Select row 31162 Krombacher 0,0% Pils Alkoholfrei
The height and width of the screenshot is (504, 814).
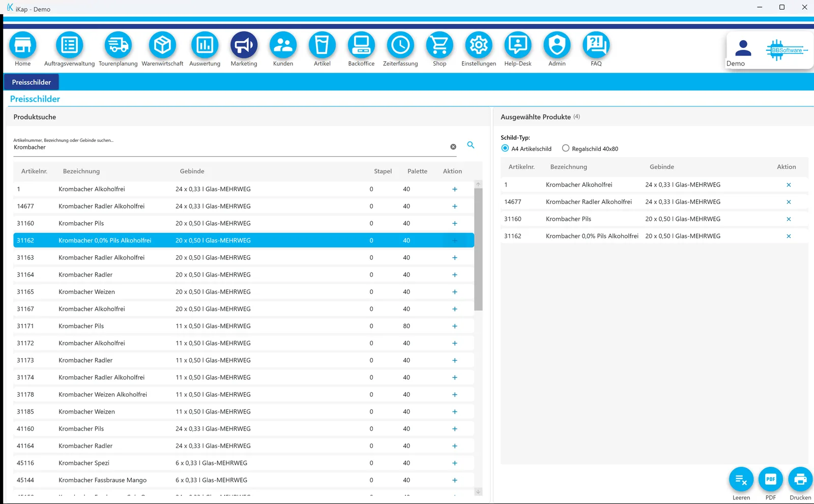pos(244,241)
